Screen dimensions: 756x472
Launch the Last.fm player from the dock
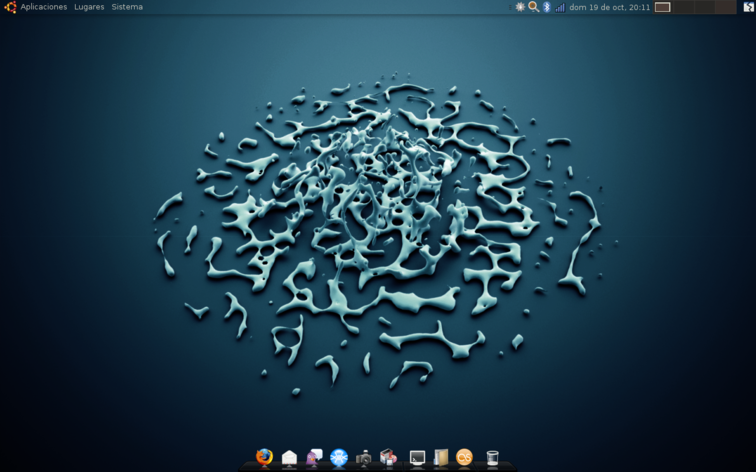click(464, 457)
